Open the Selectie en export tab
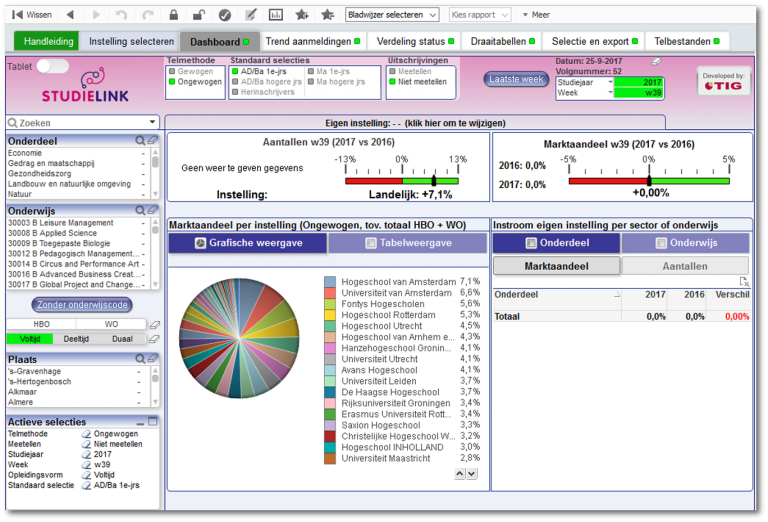Screen dimensions: 768x522 click(x=594, y=42)
